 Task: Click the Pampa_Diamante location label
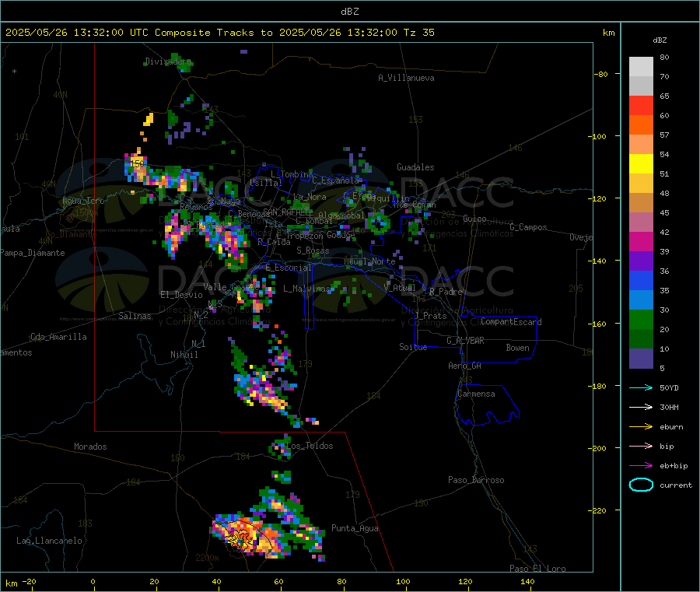[x=32, y=253]
